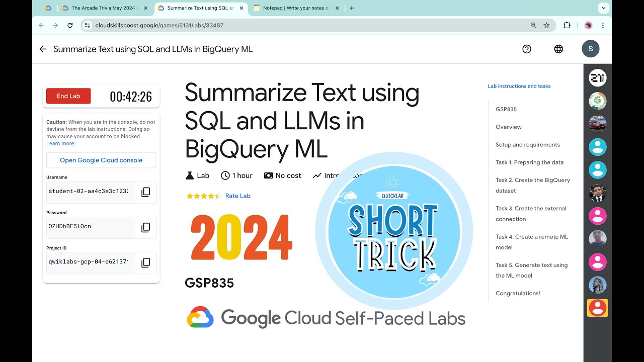The image size is (644, 362).
Task: Click the lab timer 00:42:26
Action: coord(131,97)
